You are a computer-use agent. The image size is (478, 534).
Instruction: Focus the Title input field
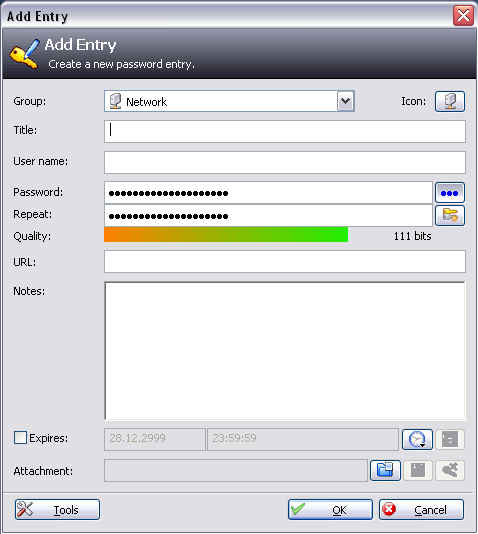pyautogui.click(x=285, y=131)
